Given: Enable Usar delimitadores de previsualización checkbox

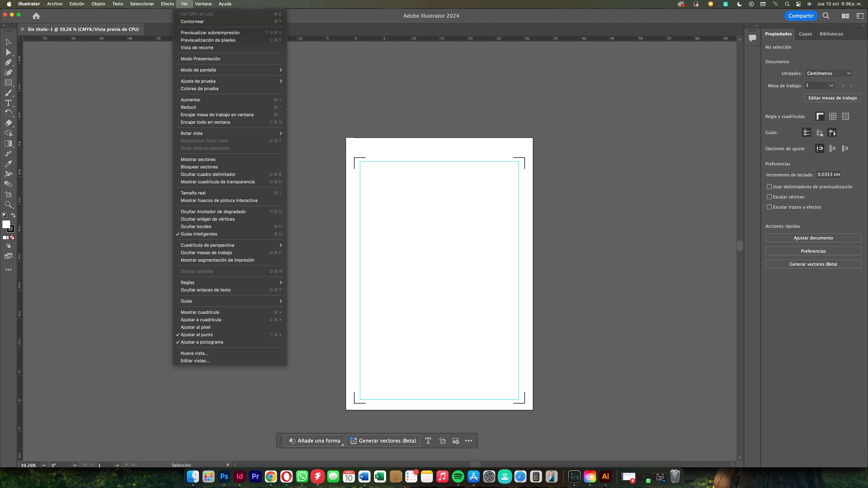Looking at the screenshot, I should coord(769,187).
